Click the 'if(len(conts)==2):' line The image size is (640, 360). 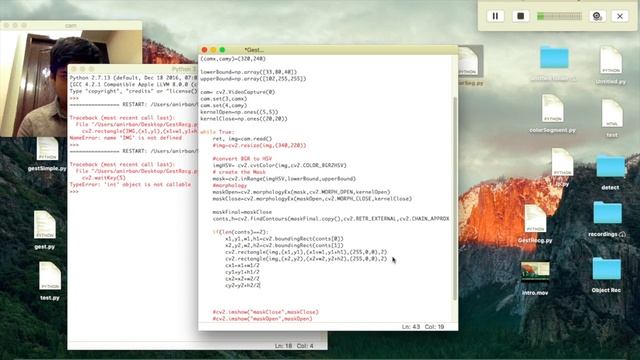click(x=240, y=232)
